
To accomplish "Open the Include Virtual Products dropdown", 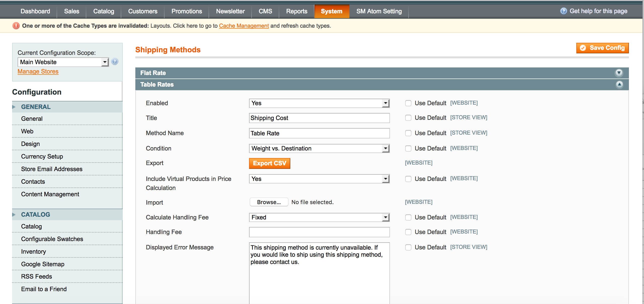I will 319,179.
